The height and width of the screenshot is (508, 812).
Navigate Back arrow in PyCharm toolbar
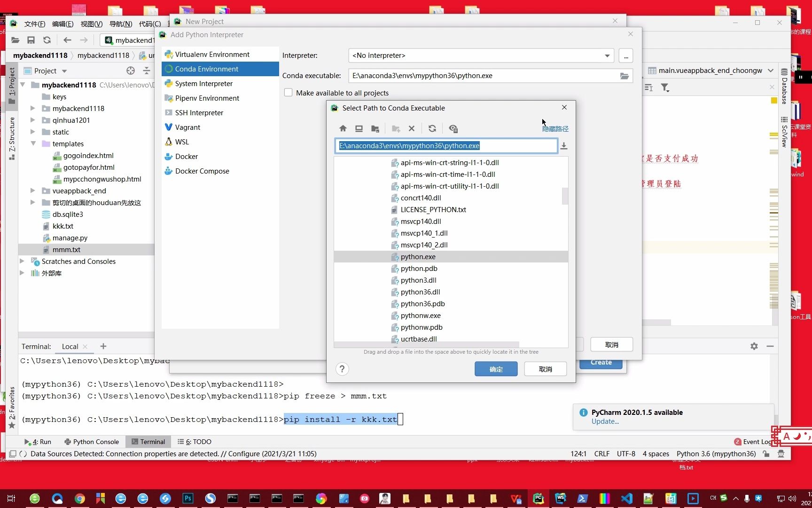click(67, 40)
